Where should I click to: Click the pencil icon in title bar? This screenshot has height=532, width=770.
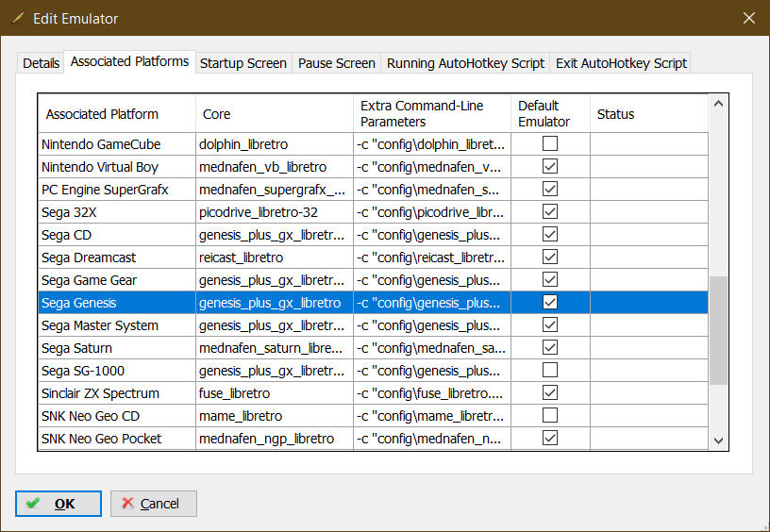pos(18,18)
